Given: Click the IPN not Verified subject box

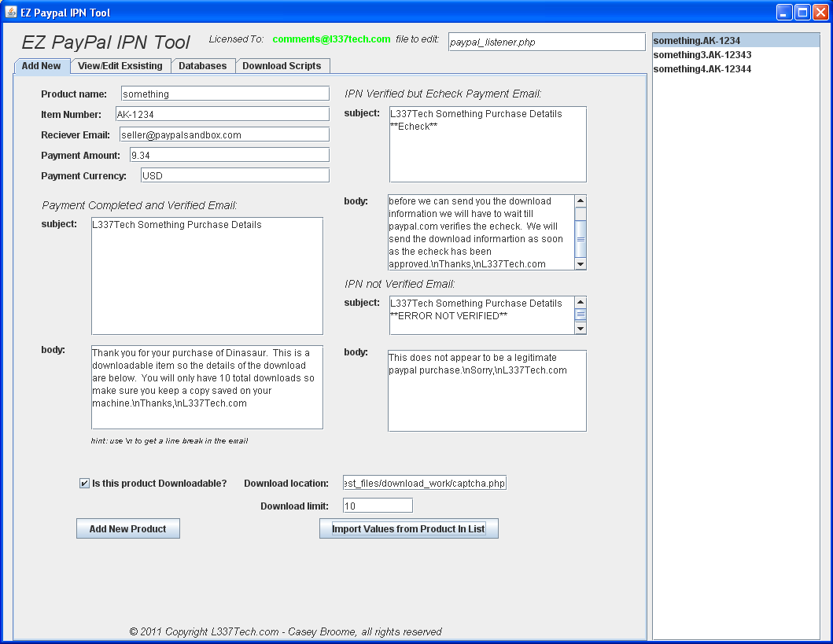Looking at the screenshot, I should tap(482, 315).
